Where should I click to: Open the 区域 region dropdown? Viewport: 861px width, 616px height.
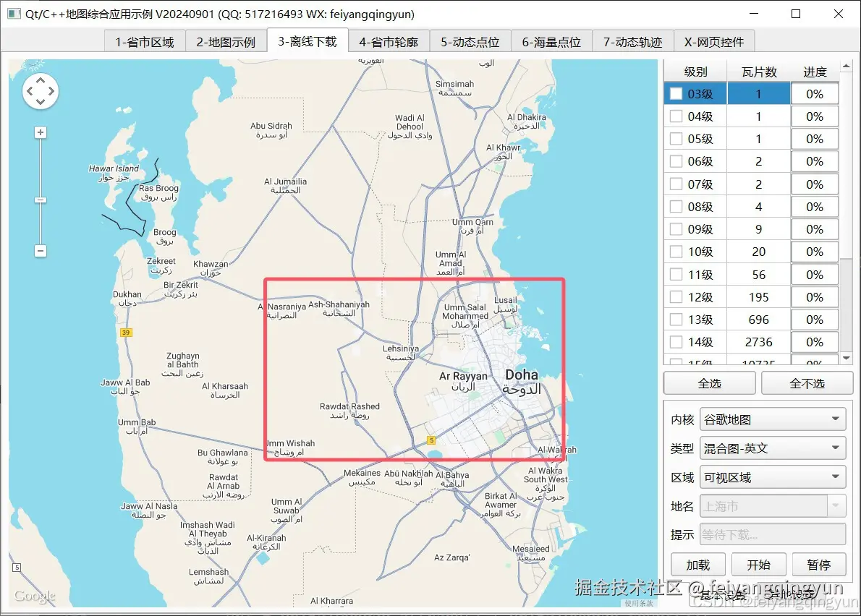(x=773, y=477)
